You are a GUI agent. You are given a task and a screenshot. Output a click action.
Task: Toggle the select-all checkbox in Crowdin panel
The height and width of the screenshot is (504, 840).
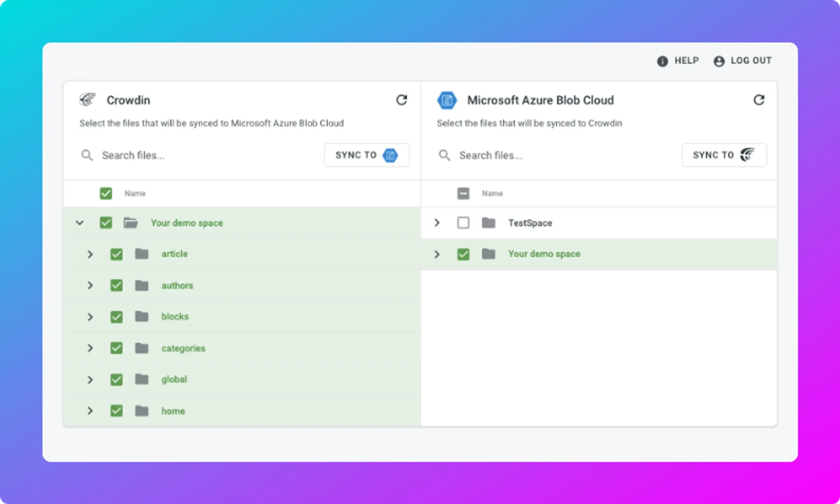pos(106,193)
